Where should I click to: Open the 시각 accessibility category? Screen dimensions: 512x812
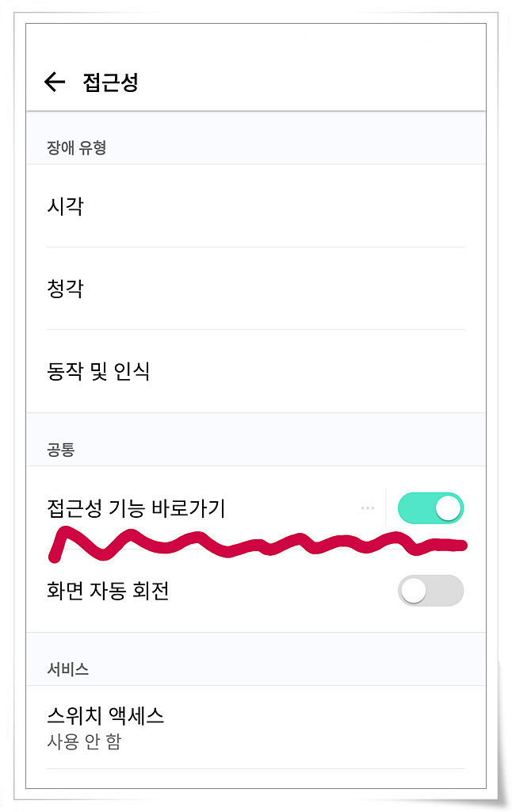tap(256, 206)
